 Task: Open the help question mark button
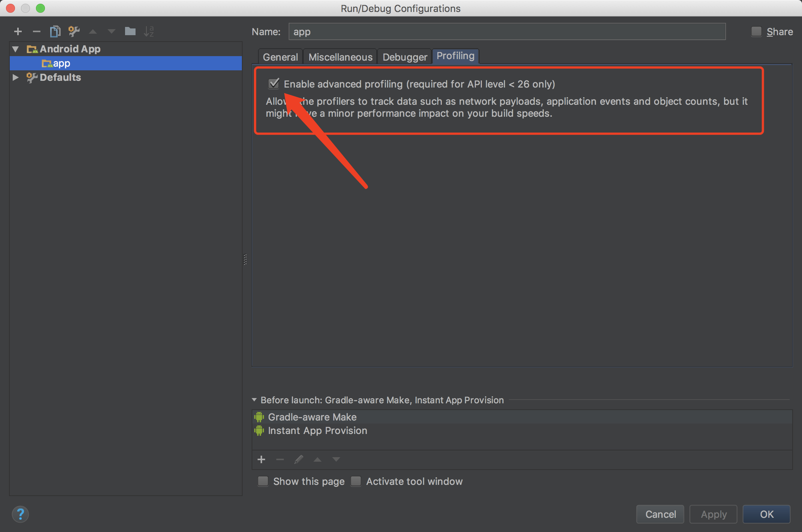(x=20, y=514)
